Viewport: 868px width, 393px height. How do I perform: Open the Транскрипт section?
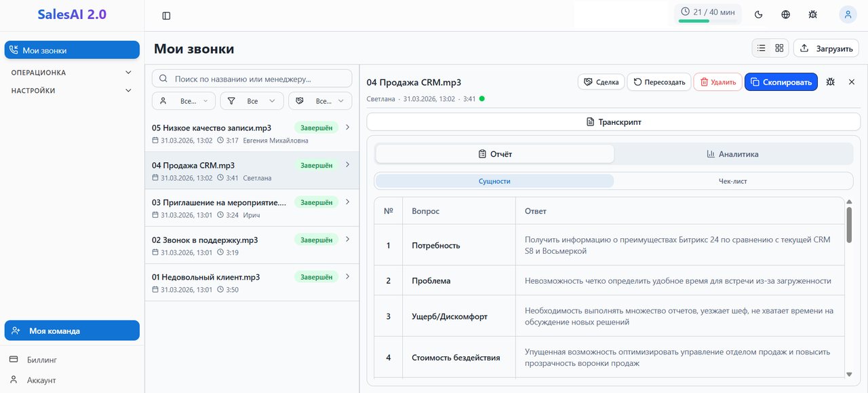[x=613, y=122]
